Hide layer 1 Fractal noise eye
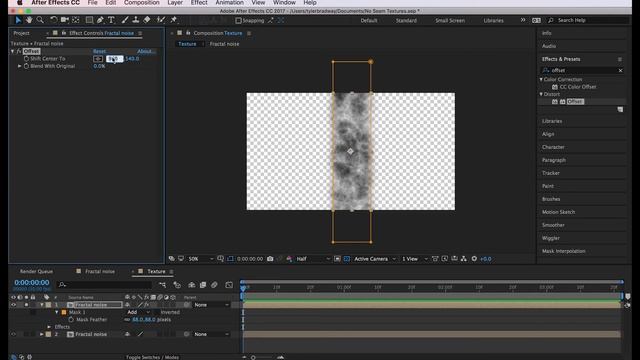 click(x=13, y=305)
